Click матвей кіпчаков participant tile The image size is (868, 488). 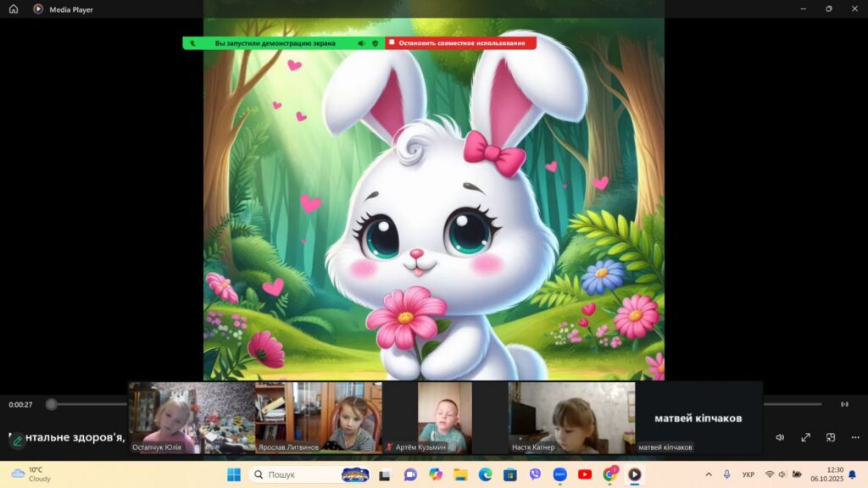(698, 418)
